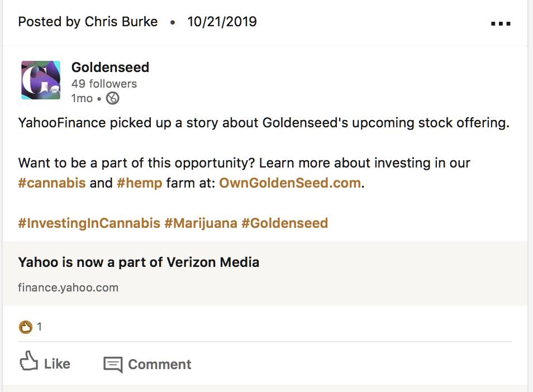View the reaction count of 1
533x392 pixels.
tap(40, 327)
